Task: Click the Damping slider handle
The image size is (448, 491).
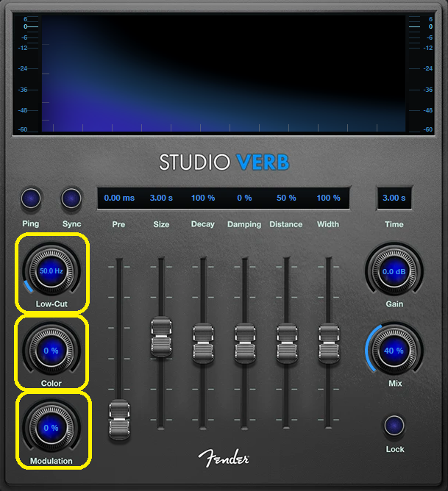Action: (x=244, y=343)
